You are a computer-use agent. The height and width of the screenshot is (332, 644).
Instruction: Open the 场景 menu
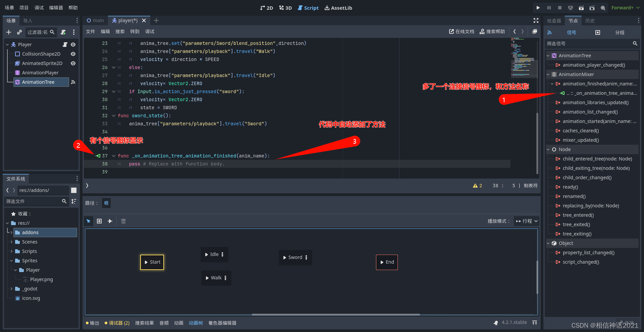coord(9,8)
